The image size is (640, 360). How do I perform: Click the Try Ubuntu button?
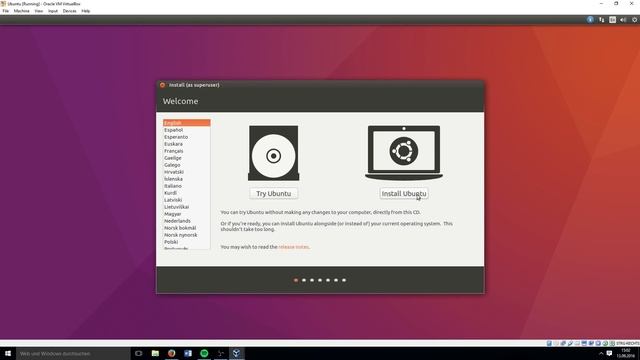[273, 193]
